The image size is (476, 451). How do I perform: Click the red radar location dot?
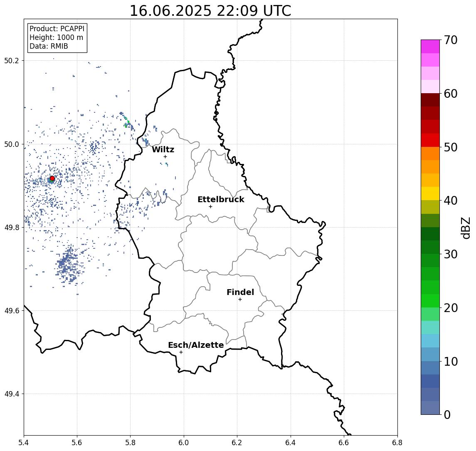pos(52,178)
